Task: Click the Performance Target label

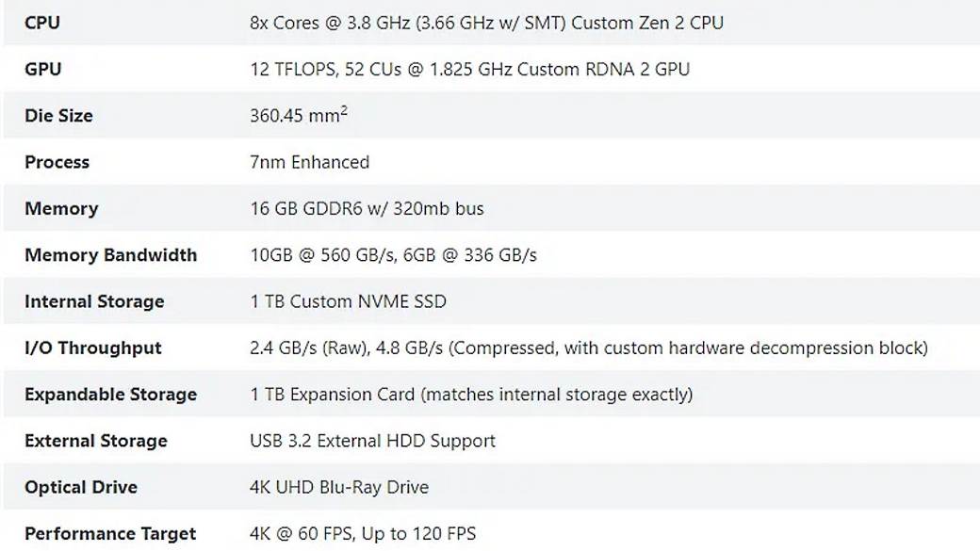Action: coord(110,534)
